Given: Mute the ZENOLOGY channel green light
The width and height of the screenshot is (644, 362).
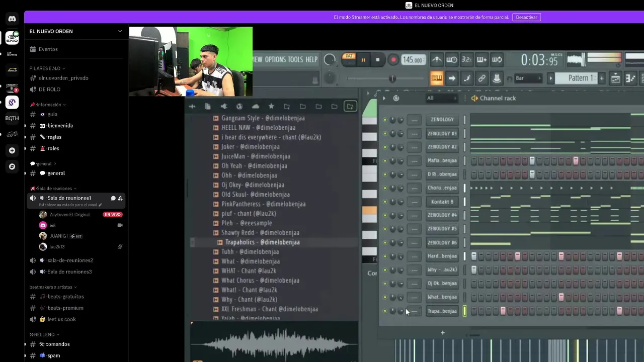Looking at the screenshot, I should (x=385, y=120).
